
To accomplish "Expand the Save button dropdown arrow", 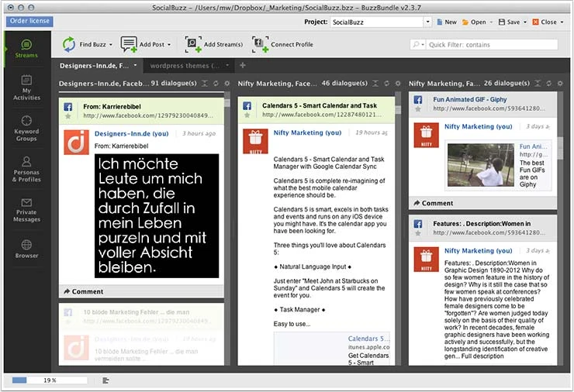I will [525, 22].
